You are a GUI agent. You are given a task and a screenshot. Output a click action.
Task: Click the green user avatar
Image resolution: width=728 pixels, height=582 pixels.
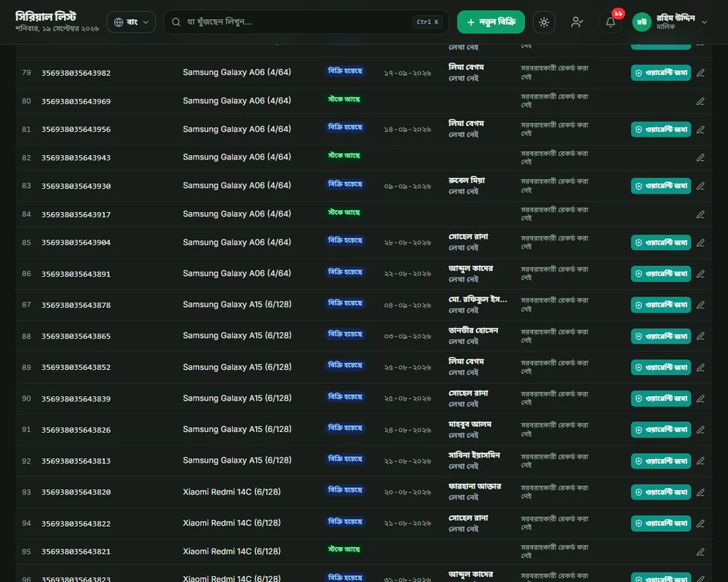point(641,22)
